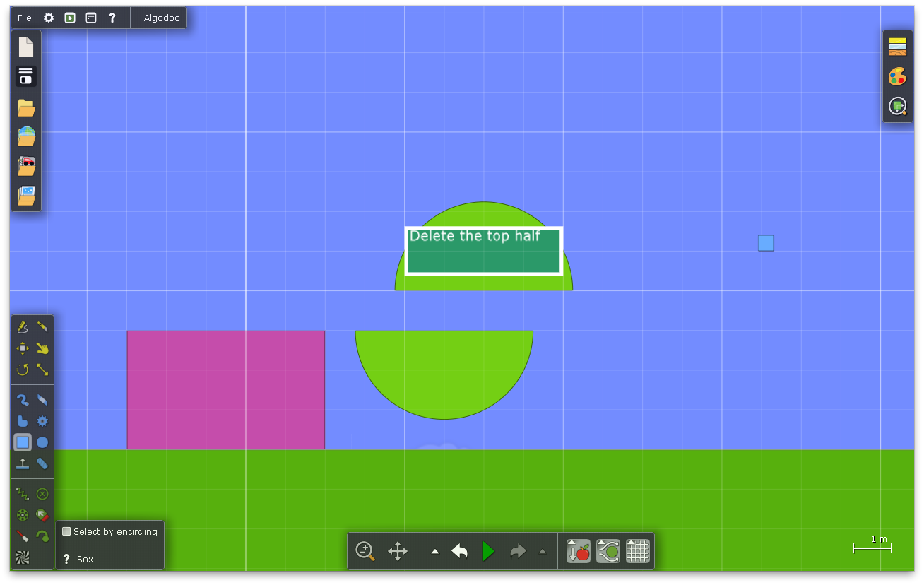The height and width of the screenshot is (585, 924).
Task: Enable Select by encircling checkbox
Action: 67,531
